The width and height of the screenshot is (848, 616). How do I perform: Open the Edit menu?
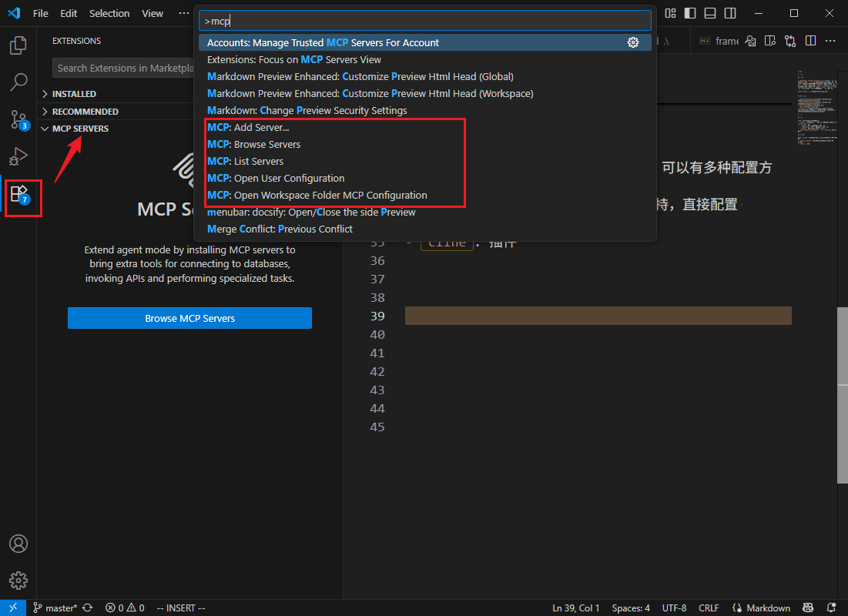[69, 13]
